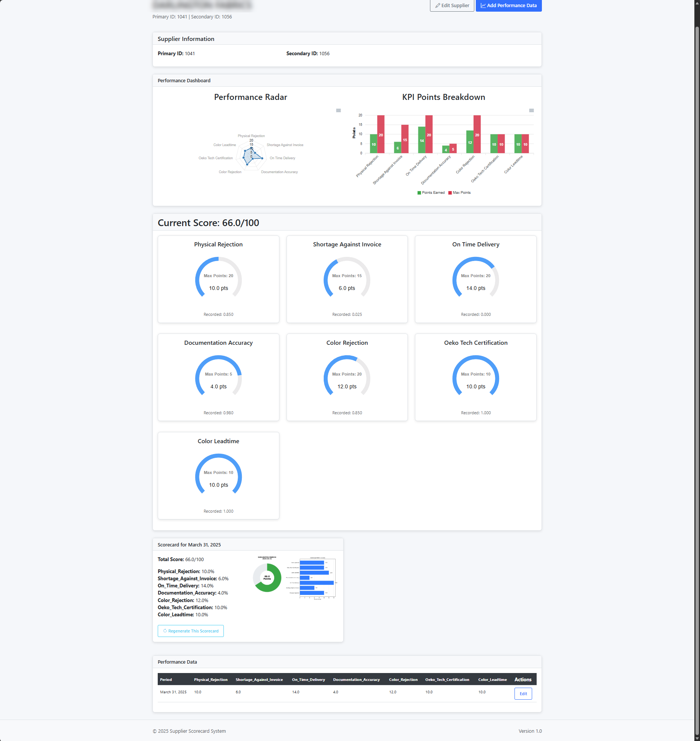Click the pencil icon on Edit Supplier
Screen dimensions: 700x741
click(437, 6)
